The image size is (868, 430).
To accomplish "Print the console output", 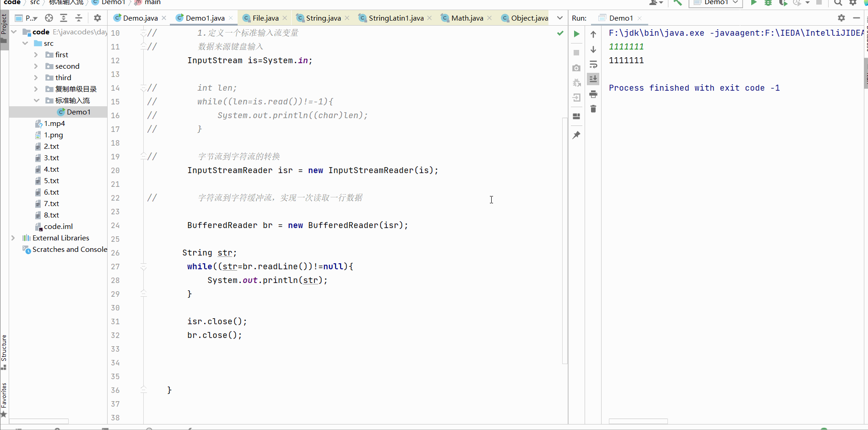I will pos(593,94).
